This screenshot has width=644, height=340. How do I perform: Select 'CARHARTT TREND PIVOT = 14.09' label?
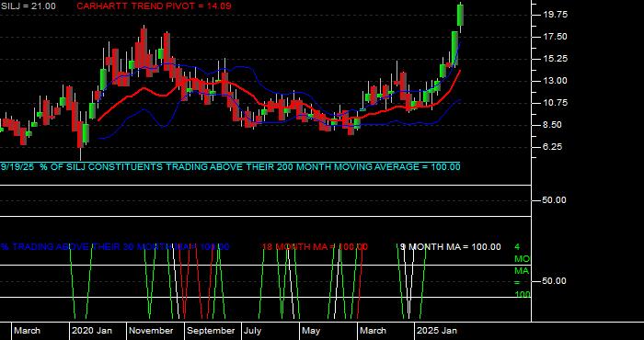[x=154, y=6]
